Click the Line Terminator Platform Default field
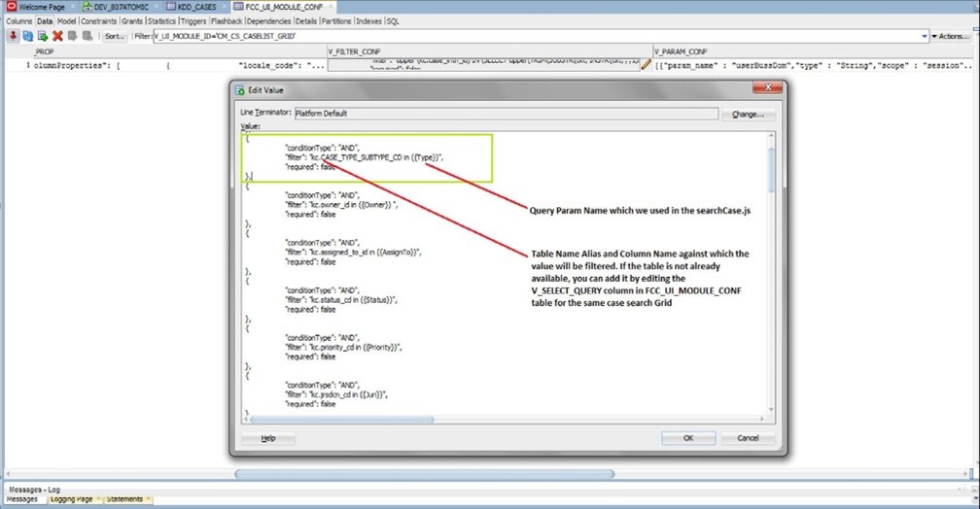Screen dimensions: 980x509 coord(506,113)
